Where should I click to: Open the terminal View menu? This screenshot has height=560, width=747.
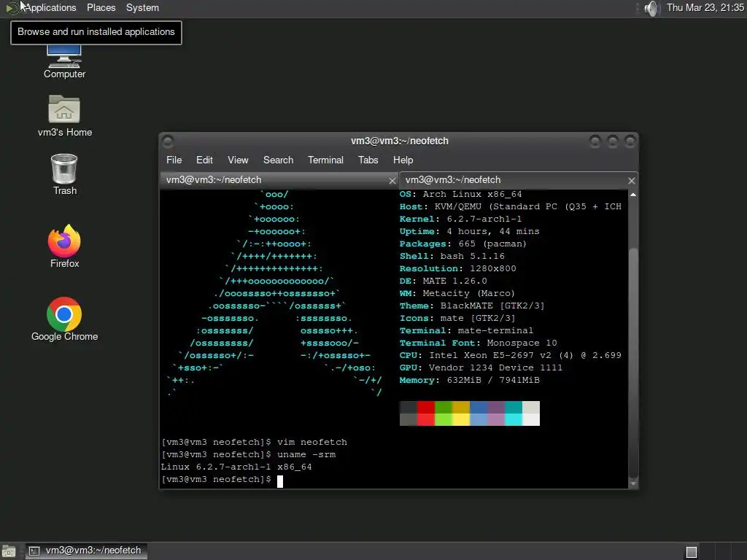point(238,160)
